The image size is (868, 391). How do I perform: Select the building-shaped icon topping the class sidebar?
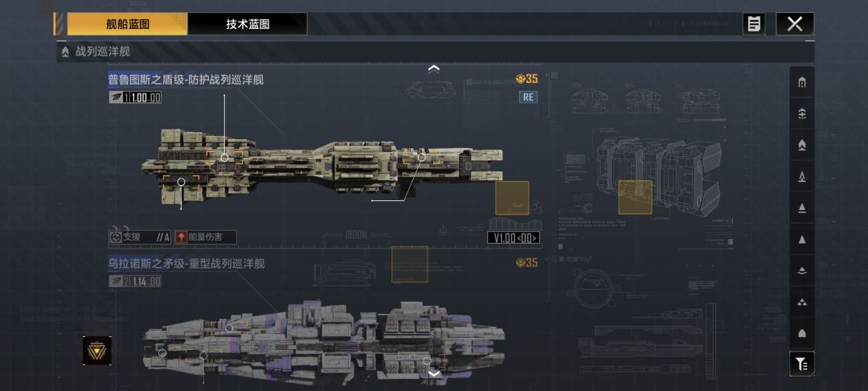pyautogui.click(x=801, y=83)
